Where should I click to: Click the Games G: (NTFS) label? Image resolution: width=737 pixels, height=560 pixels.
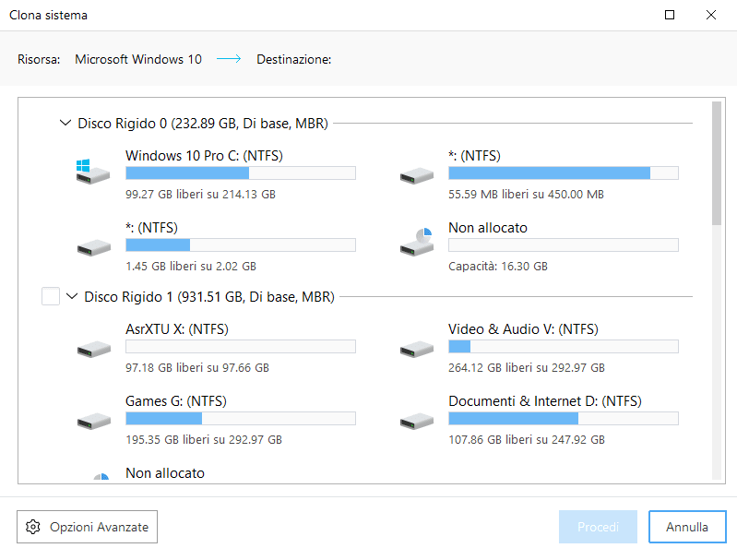(175, 401)
